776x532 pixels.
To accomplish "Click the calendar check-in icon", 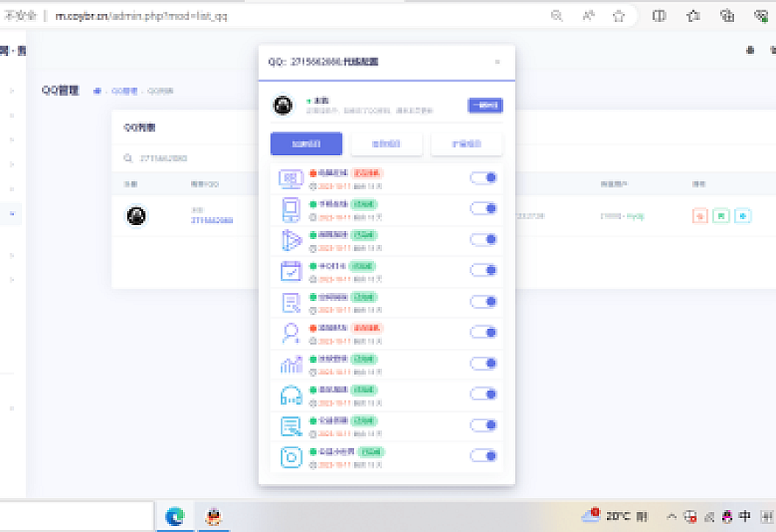I will click(290, 271).
